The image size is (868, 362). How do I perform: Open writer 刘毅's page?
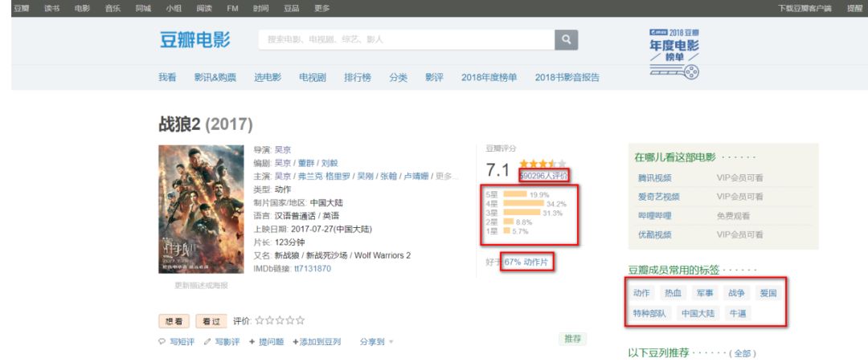tap(330, 163)
